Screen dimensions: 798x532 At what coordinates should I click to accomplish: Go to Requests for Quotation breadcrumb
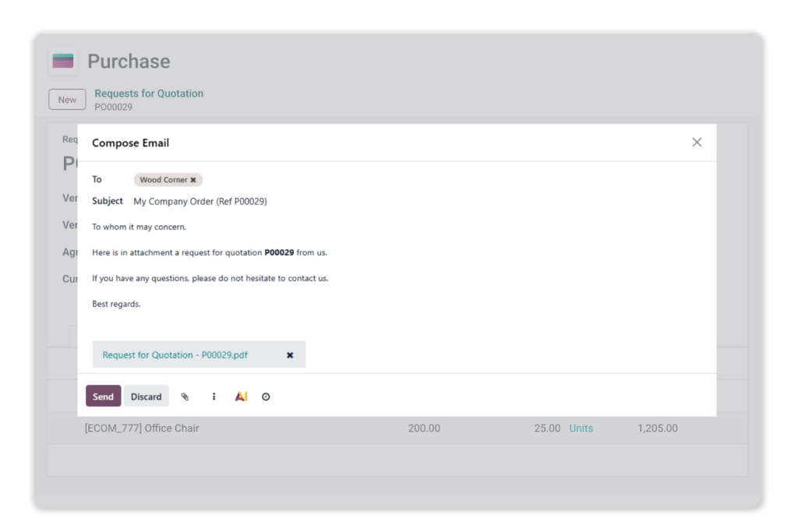coord(149,93)
